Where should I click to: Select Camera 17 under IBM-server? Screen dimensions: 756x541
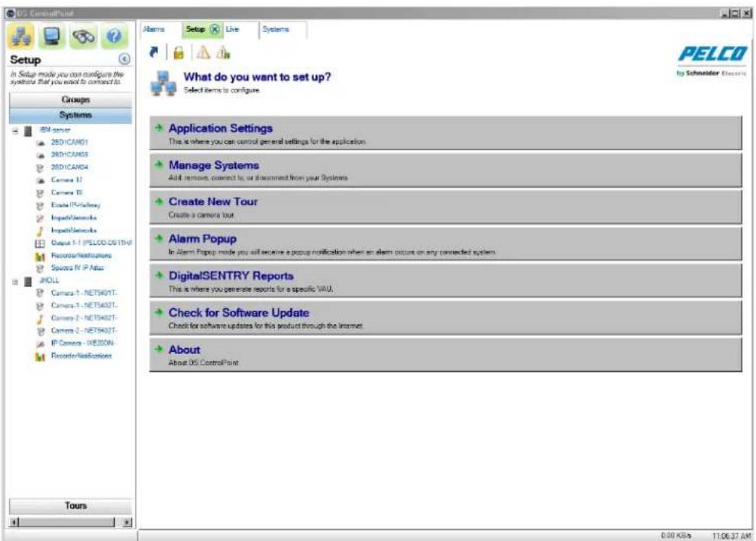pyautogui.click(x=66, y=179)
